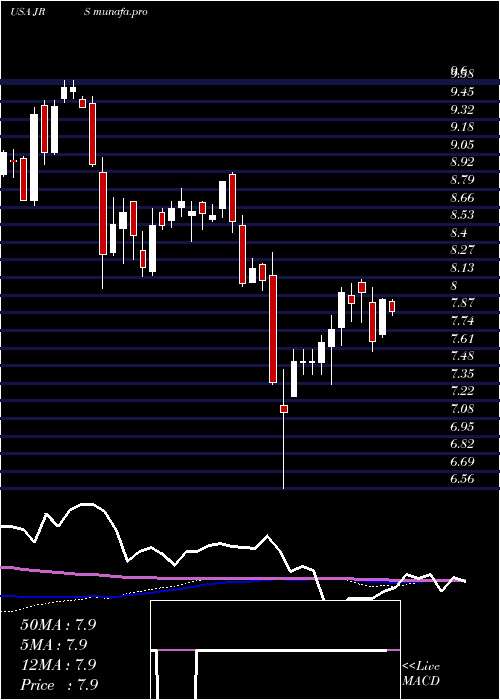Image resolution: width=500 pixels, height=700 pixels.
Task: Click the tallest red candle near 7.35 low
Action: (x=273, y=329)
